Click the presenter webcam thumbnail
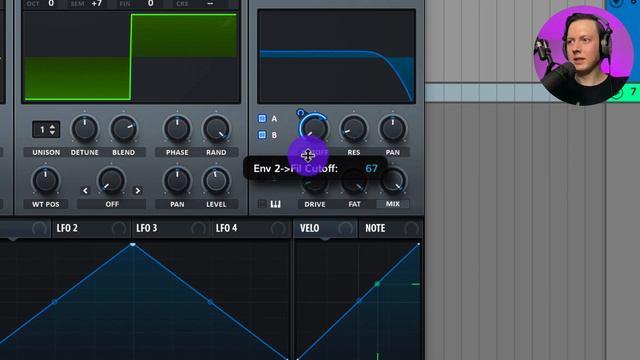640x360 pixels. coord(583,55)
